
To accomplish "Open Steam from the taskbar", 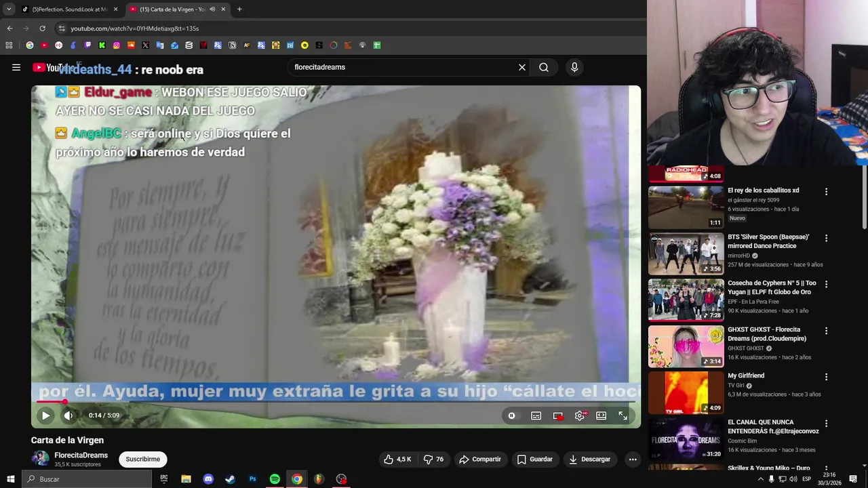I will (230, 479).
